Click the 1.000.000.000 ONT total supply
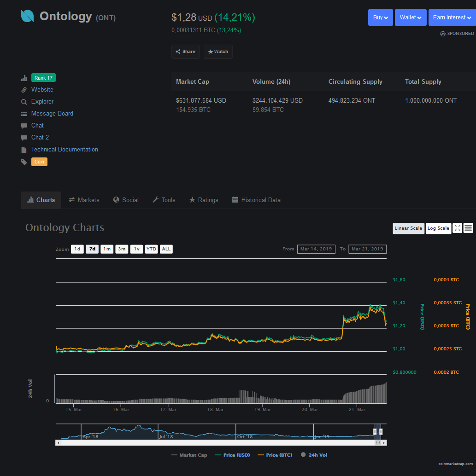This screenshot has width=476, height=476. click(431, 101)
